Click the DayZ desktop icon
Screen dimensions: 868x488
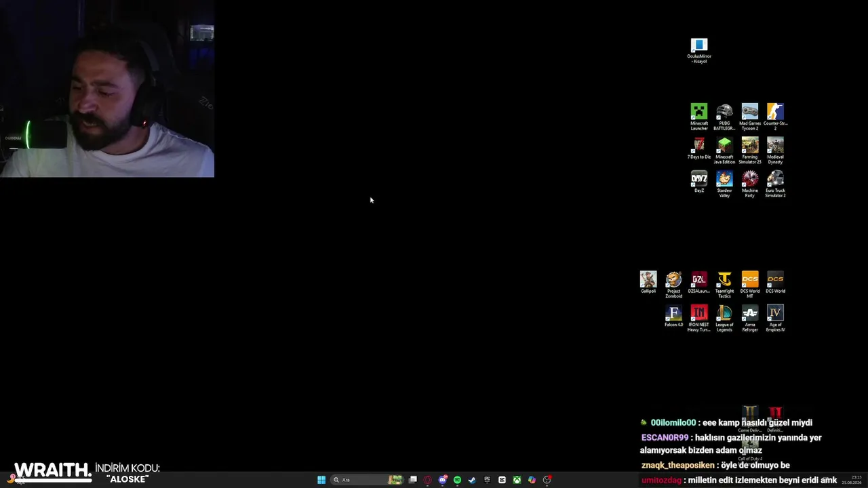pyautogui.click(x=699, y=182)
